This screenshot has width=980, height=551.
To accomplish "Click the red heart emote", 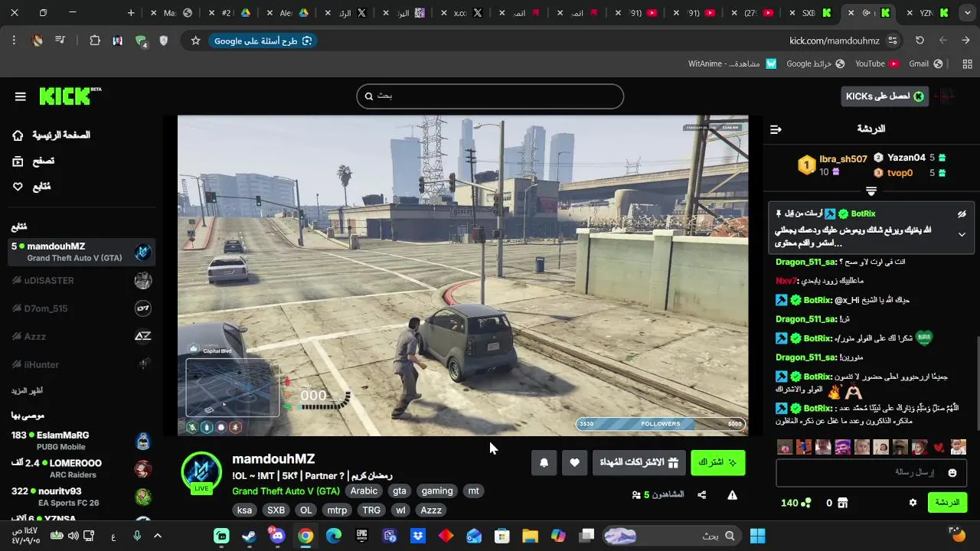I will coord(939,448).
